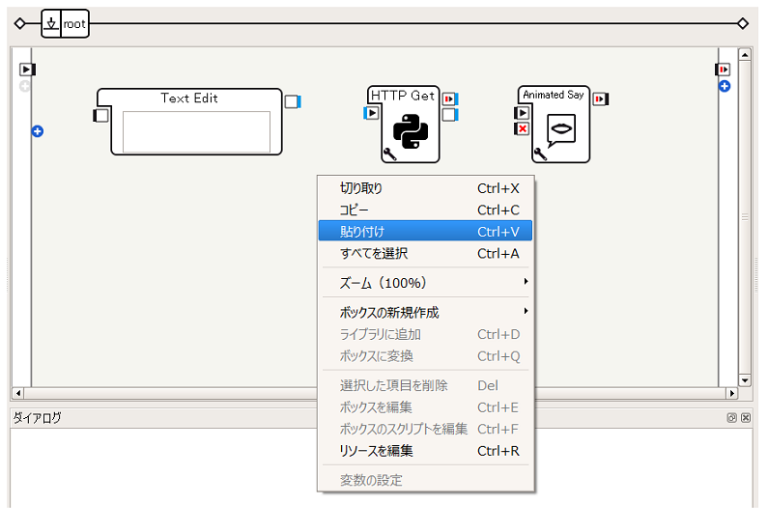Click Text Edit box output port

coord(293,101)
